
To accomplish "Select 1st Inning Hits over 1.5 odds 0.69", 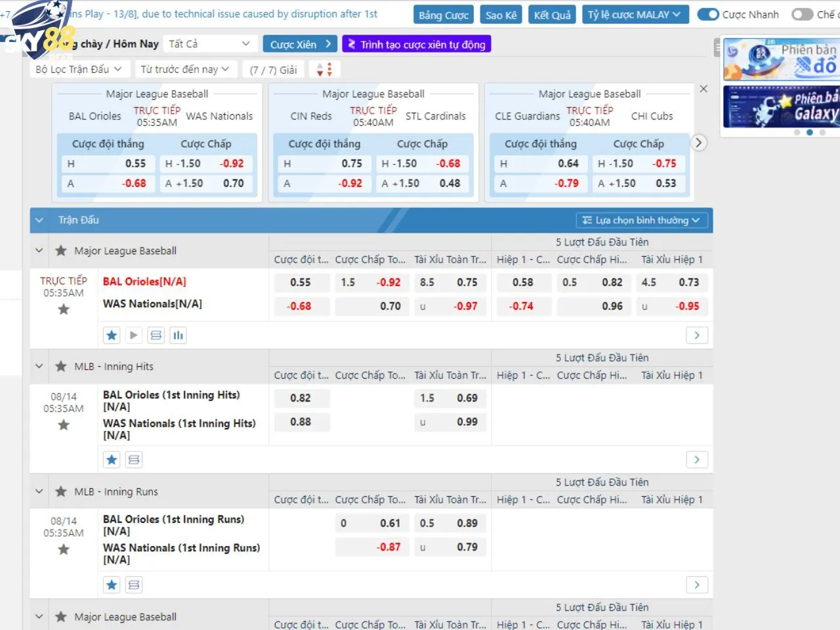I will (x=450, y=398).
